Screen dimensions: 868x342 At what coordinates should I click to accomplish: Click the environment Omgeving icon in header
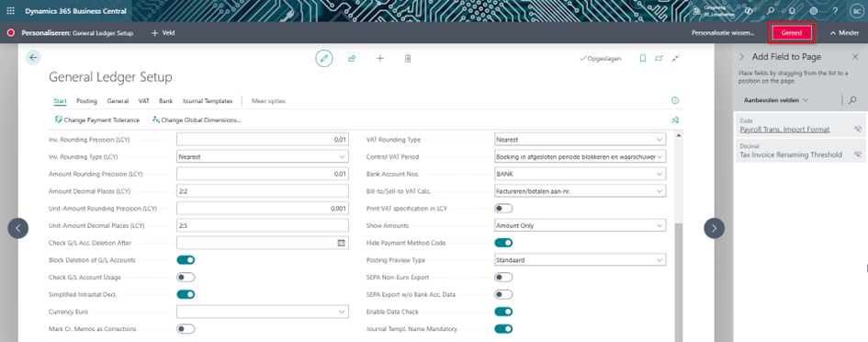coord(696,11)
